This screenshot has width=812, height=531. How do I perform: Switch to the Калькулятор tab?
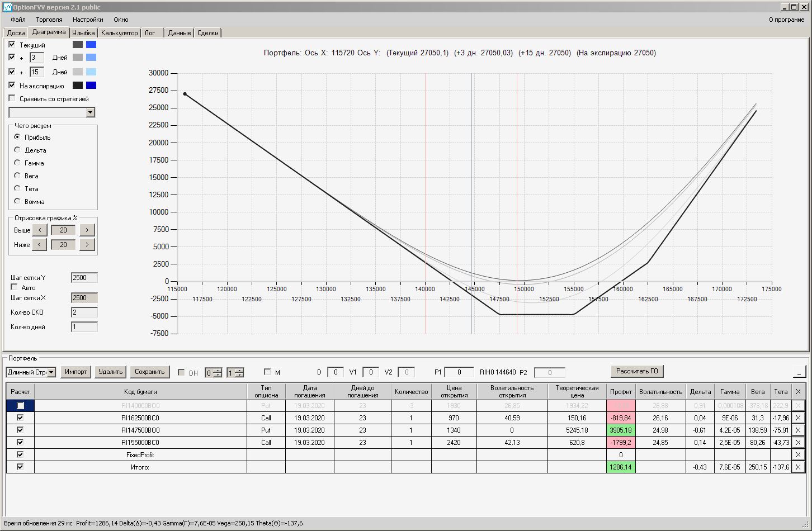click(x=119, y=33)
